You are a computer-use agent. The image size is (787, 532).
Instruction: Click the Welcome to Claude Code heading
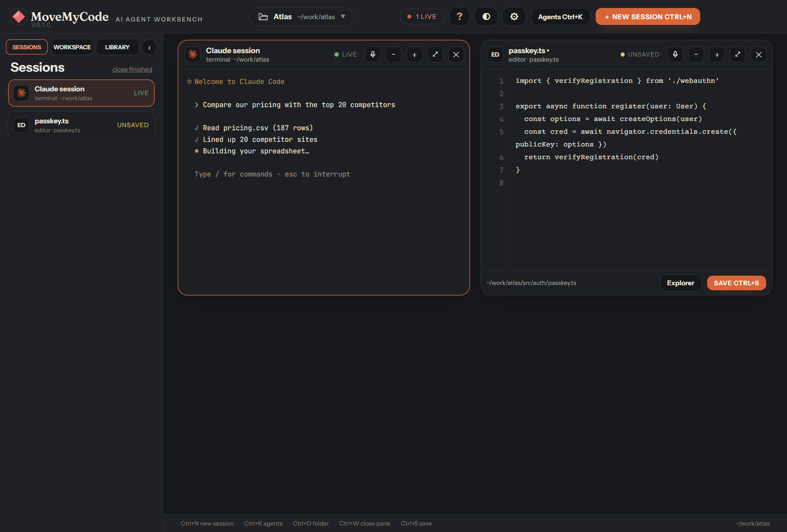(236, 82)
